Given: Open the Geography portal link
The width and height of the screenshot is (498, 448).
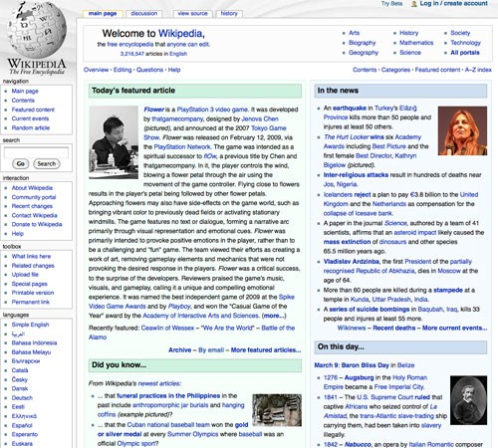Looking at the screenshot, I should 364,53.
